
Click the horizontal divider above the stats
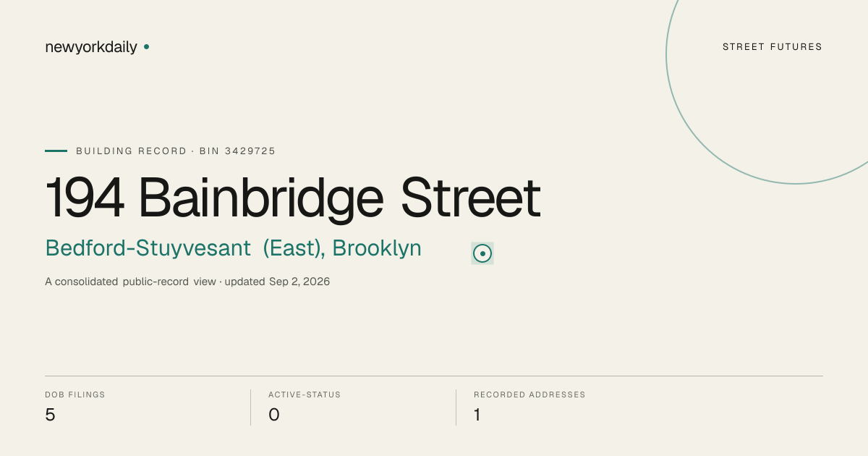click(434, 376)
